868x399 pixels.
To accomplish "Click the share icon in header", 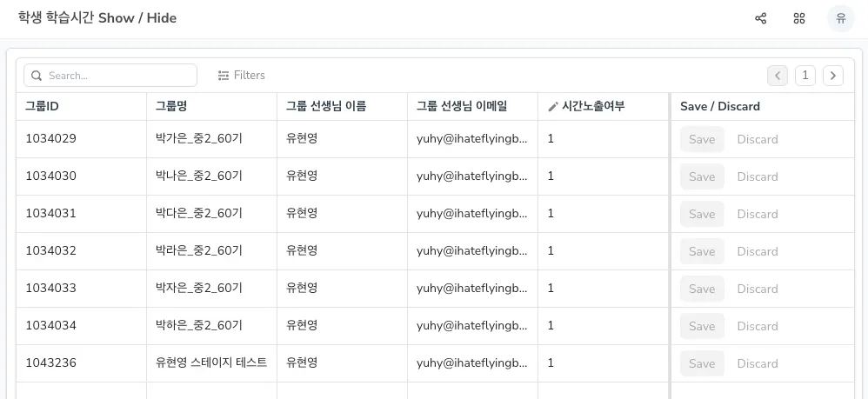I will [x=761, y=18].
